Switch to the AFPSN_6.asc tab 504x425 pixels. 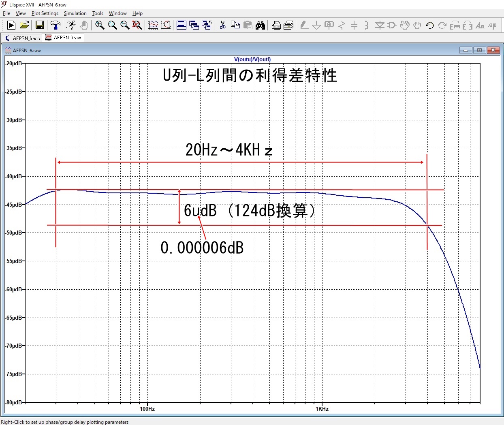[x=23, y=38]
